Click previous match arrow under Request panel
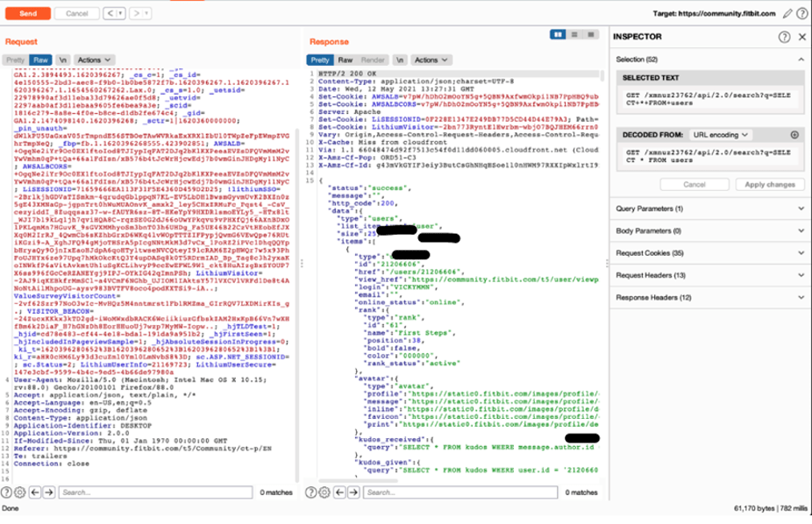The height and width of the screenshot is (524, 812). point(35,492)
